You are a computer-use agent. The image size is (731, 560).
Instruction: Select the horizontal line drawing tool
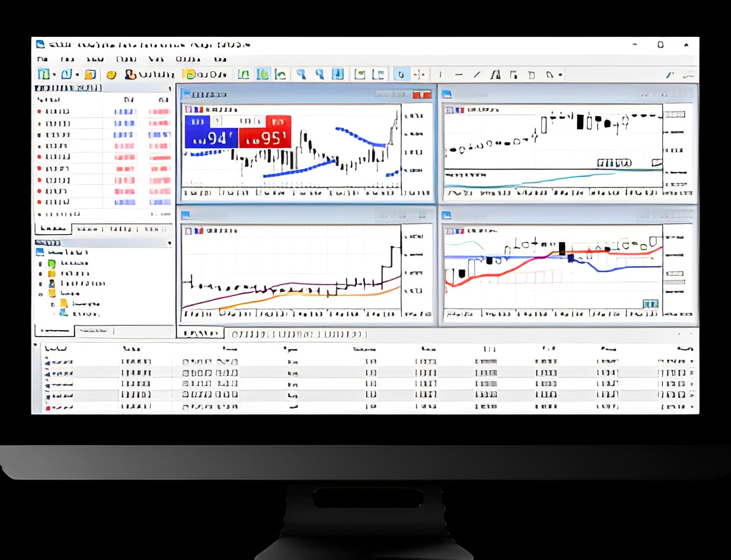(458, 75)
